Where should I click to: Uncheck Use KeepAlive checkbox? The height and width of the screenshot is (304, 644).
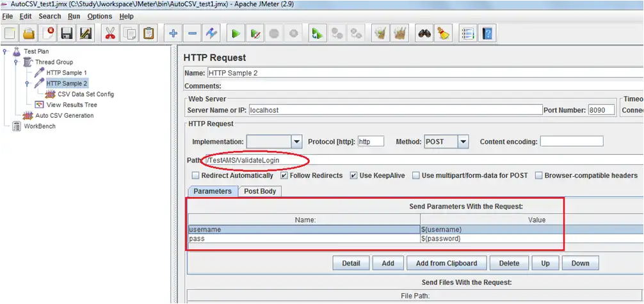353,175
